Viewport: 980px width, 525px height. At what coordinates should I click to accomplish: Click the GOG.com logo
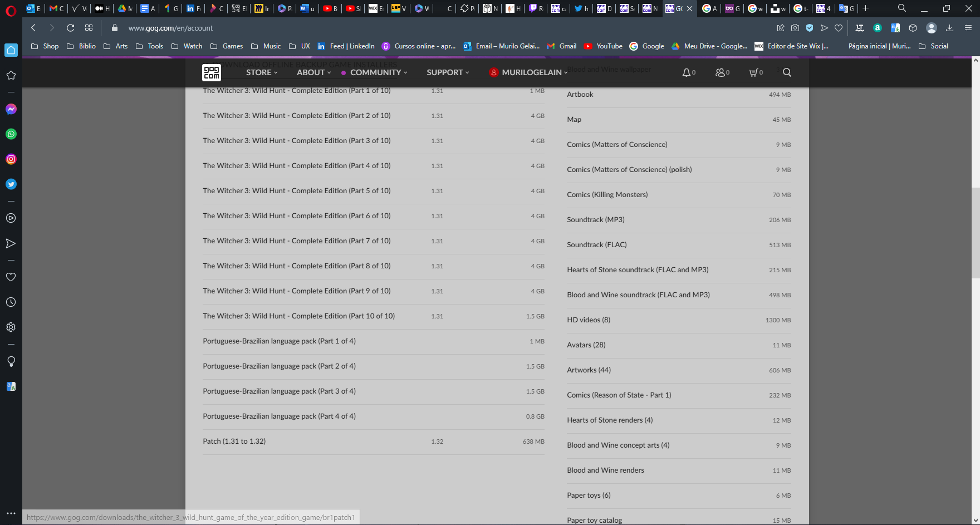[x=212, y=72]
